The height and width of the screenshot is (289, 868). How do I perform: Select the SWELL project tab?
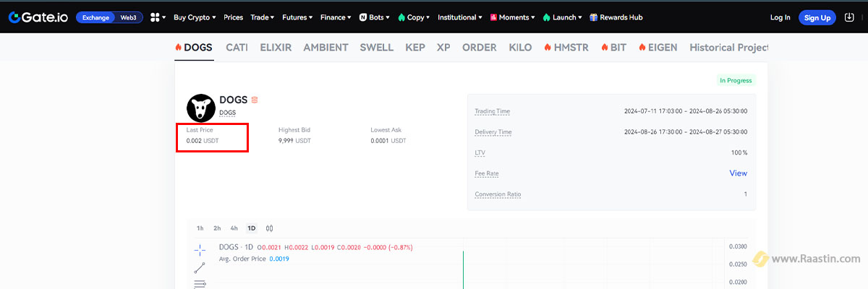pos(377,48)
